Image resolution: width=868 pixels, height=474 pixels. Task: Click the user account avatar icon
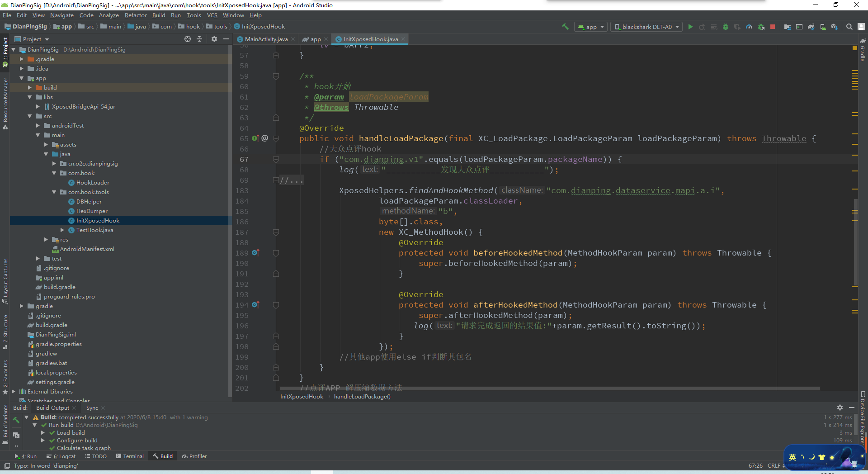[861, 27]
